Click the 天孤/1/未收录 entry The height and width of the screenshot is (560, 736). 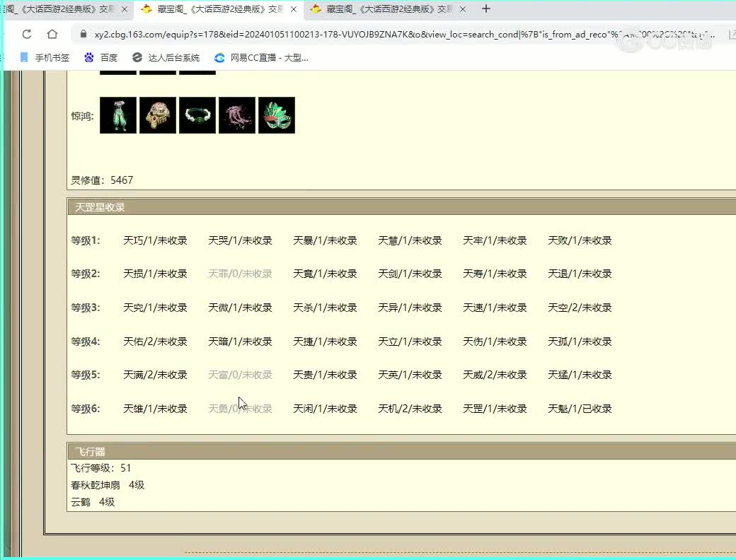(580, 342)
